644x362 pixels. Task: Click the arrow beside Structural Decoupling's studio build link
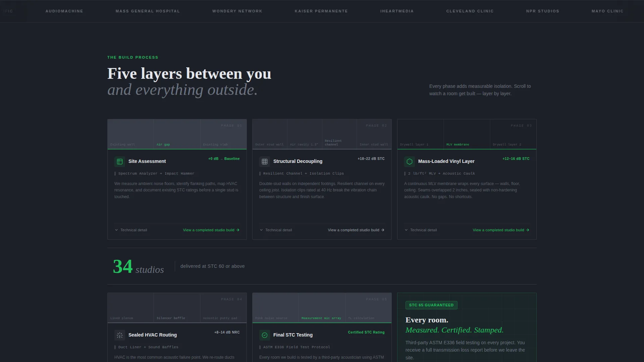coord(383,230)
